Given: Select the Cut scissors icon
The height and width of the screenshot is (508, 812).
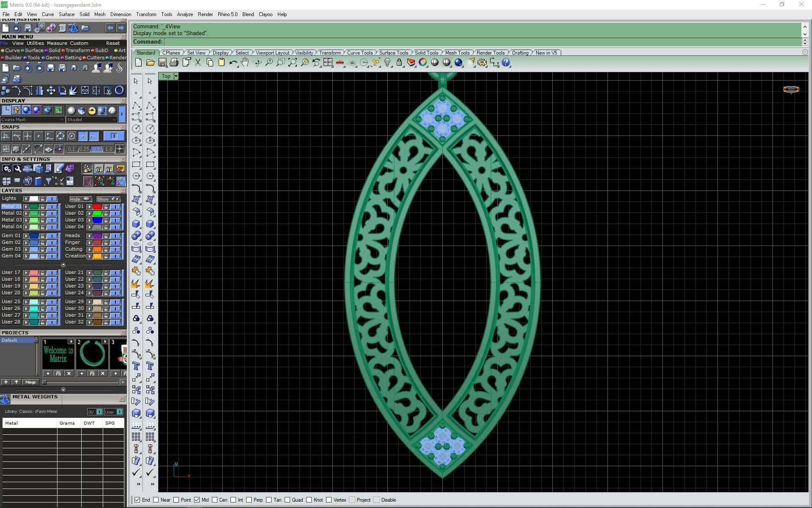Looking at the screenshot, I should pyautogui.click(x=198, y=63).
